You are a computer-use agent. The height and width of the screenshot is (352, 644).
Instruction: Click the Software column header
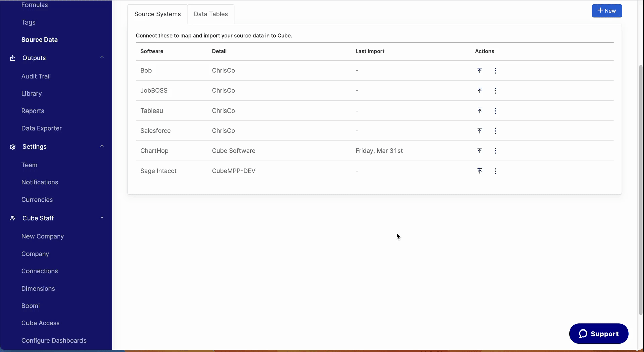(x=152, y=51)
